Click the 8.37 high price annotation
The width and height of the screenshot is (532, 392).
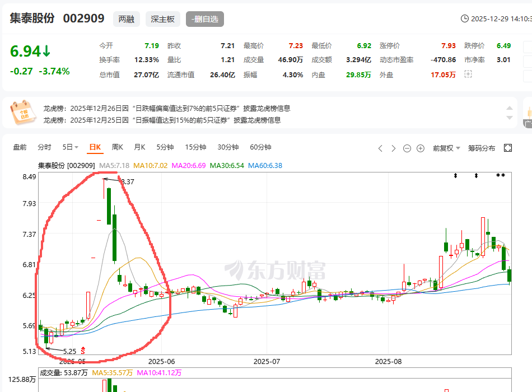tap(128, 182)
